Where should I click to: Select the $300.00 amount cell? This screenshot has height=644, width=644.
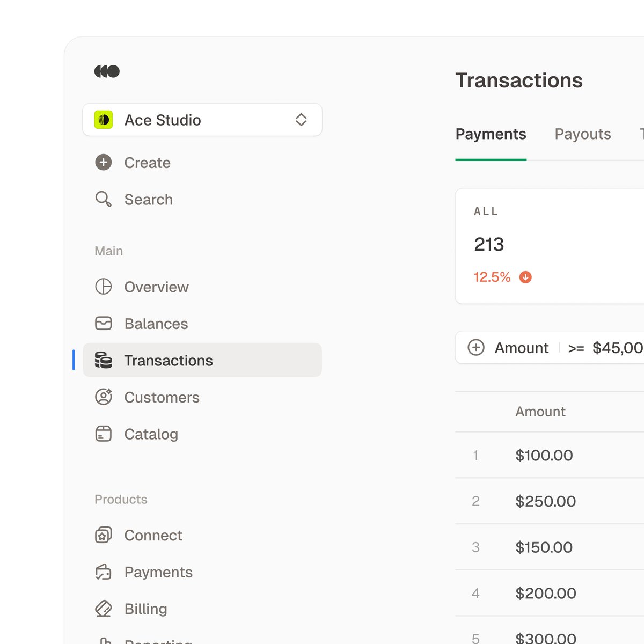click(x=546, y=638)
